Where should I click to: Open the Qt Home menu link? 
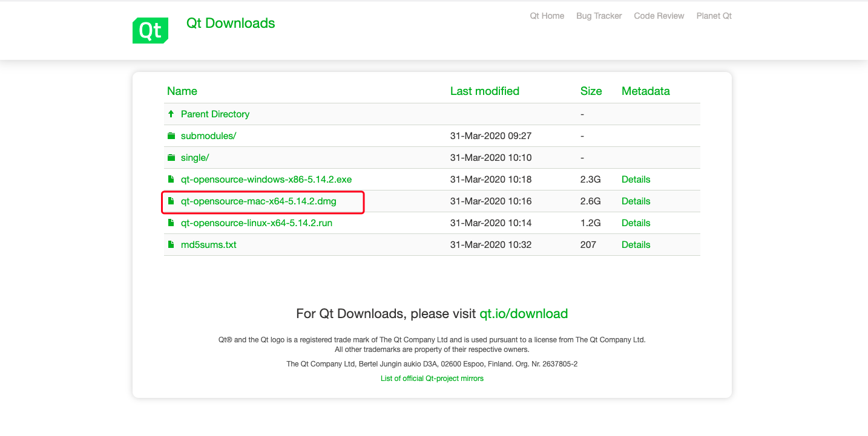(x=547, y=16)
